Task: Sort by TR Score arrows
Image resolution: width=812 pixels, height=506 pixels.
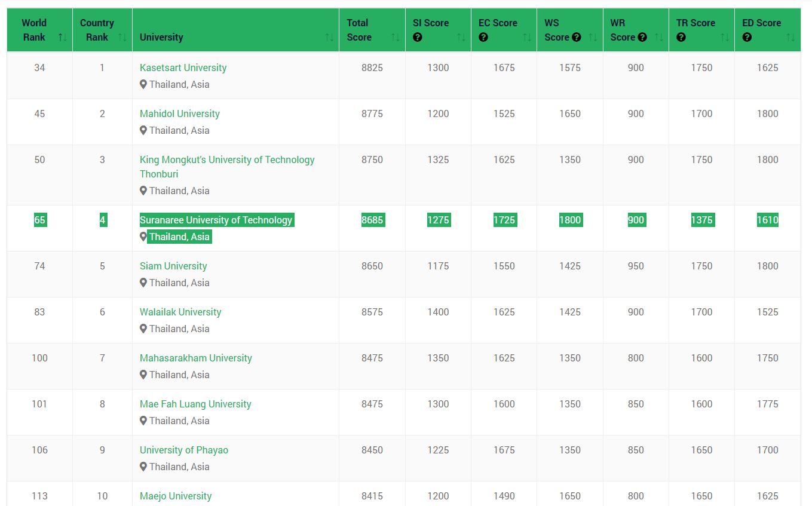Action: click(724, 37)
